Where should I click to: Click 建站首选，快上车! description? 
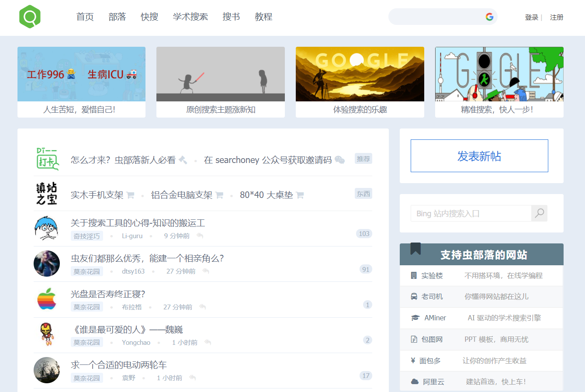pyautogui.click(x=496, y=382)
